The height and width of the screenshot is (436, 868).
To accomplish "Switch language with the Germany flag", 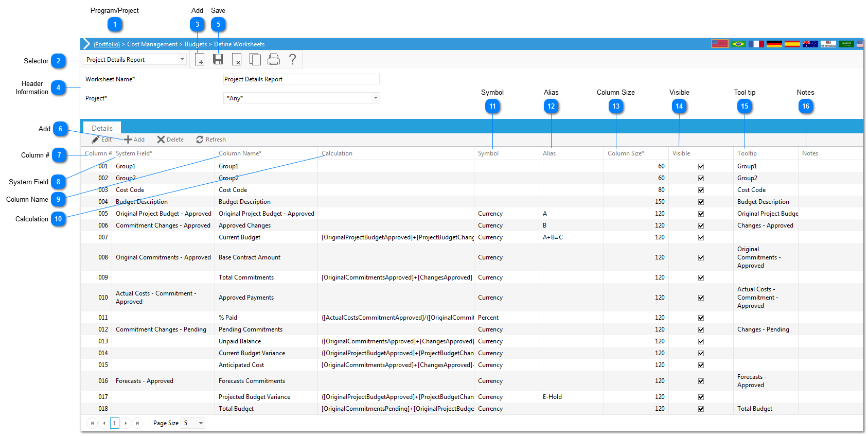I will click(x=774, y=44).
